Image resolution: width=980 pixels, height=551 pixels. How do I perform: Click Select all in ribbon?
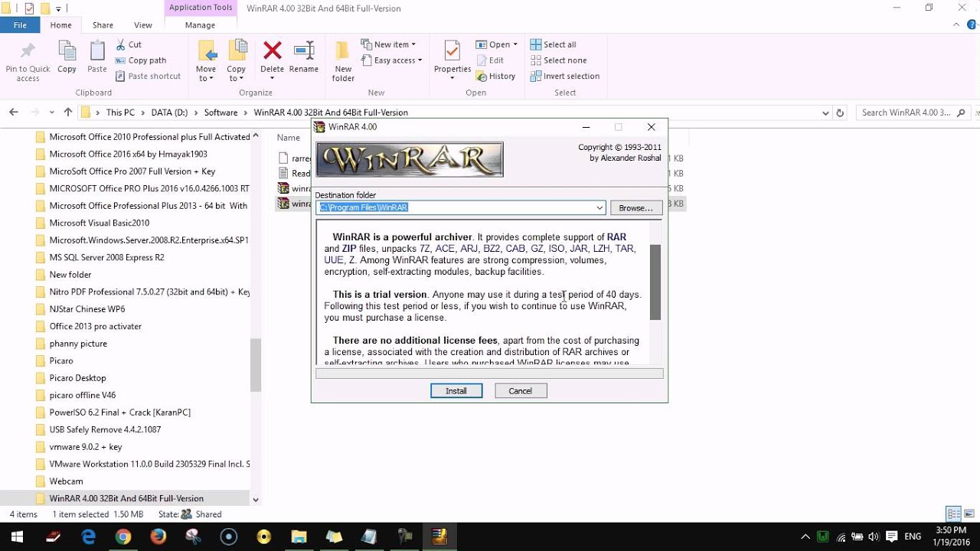click(x=553, y=44)
